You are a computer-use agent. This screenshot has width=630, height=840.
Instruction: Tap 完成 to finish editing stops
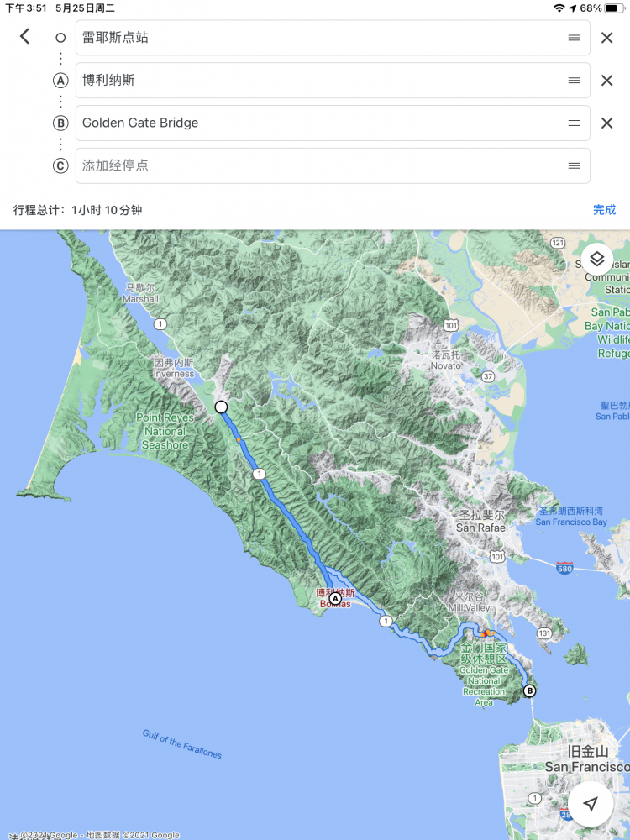[x=604, y=210]
